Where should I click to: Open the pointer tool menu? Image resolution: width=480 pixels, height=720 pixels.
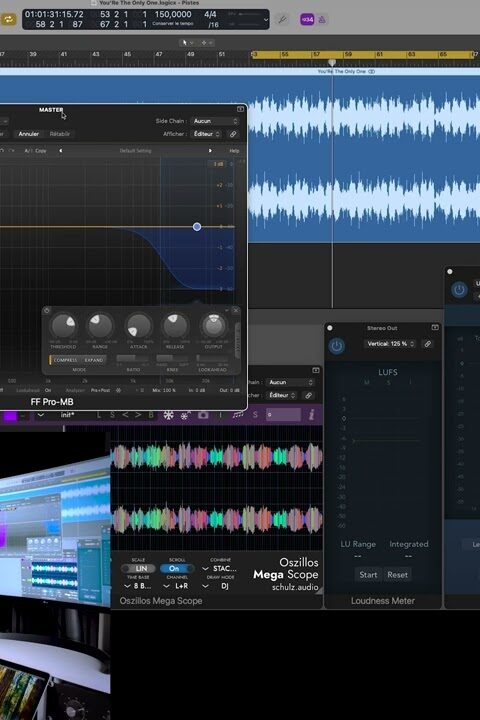[x=187, y=42]
